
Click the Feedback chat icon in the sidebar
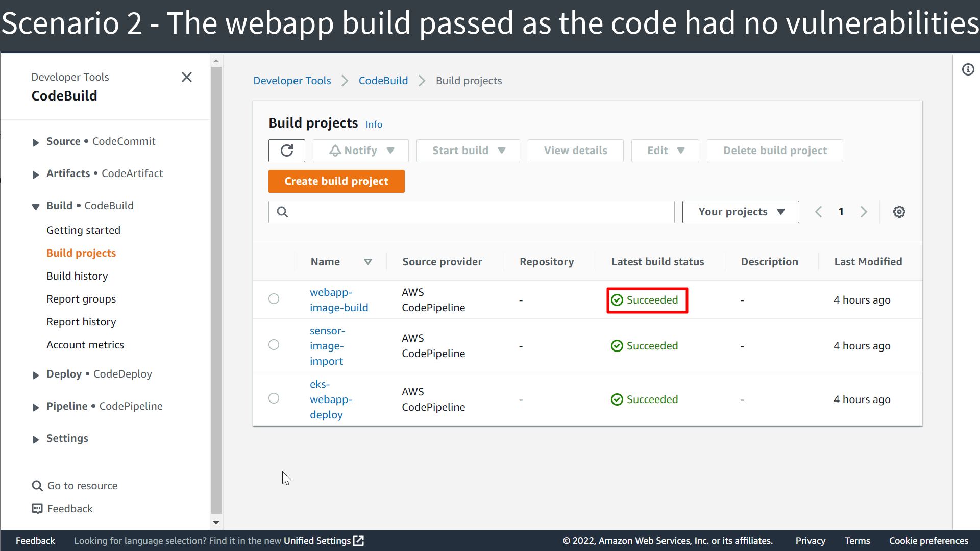click(x=37, y=508)
